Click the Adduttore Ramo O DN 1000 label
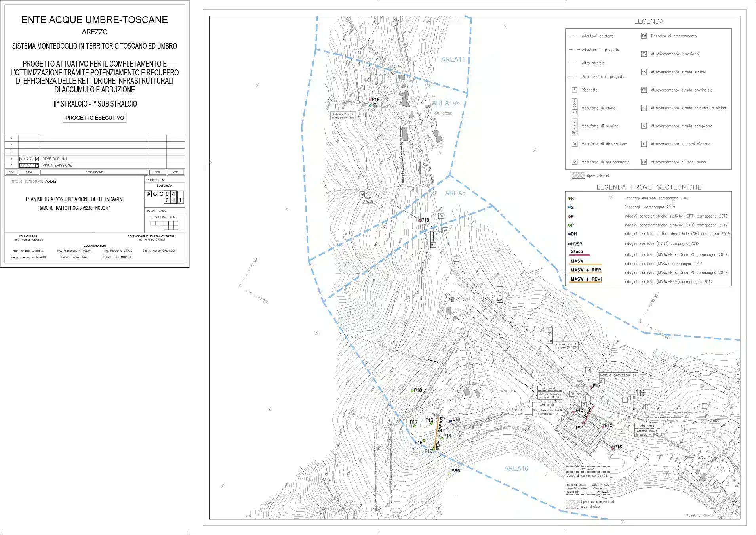Viewport: 756px width, 535px height. pos(647,433)
